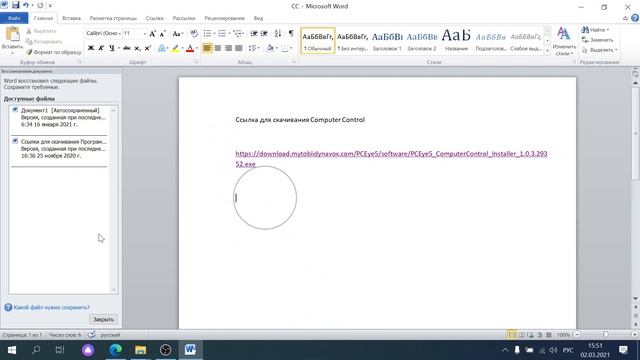Decrease paragraph indent
The image size is (640, 360).
[x=254, y=33]
